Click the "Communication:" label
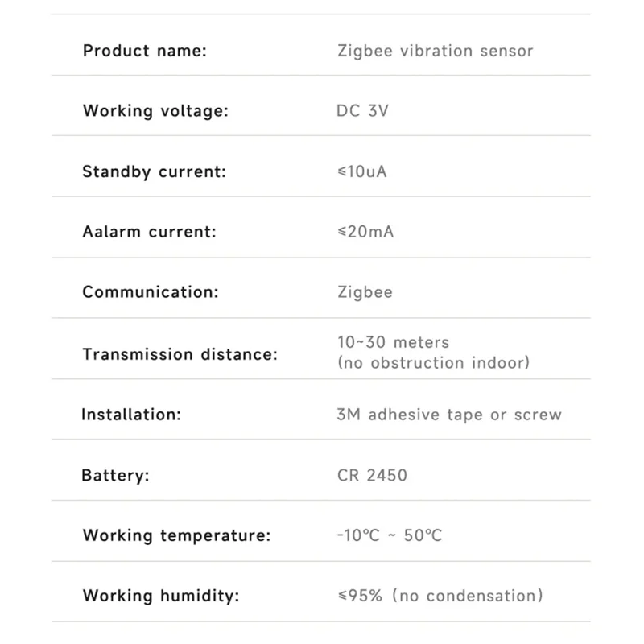This screenshot has height=644, width=644. coord(150,292)
